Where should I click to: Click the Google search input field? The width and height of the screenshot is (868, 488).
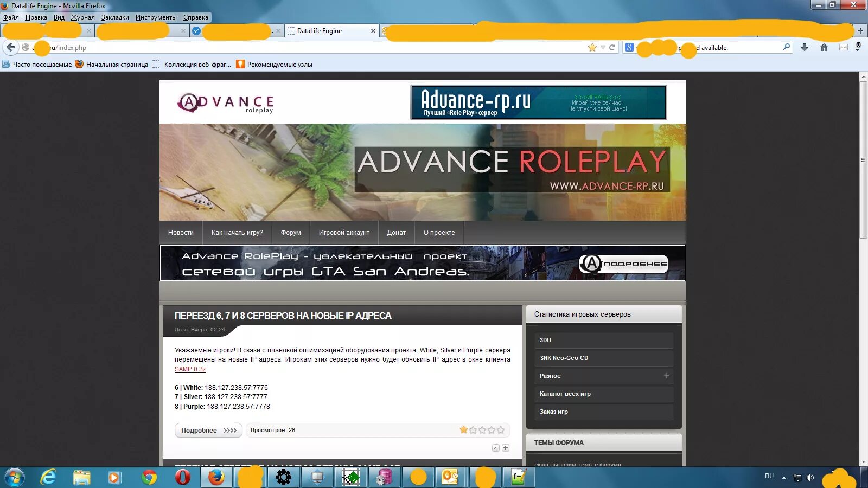click(x=708, y=47)
